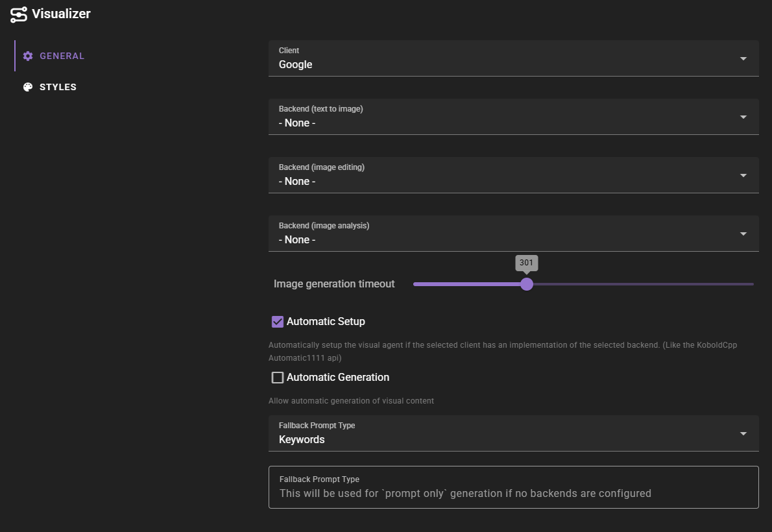
Task: Click the Visualizer logo icon
Action: coord(18,14)
